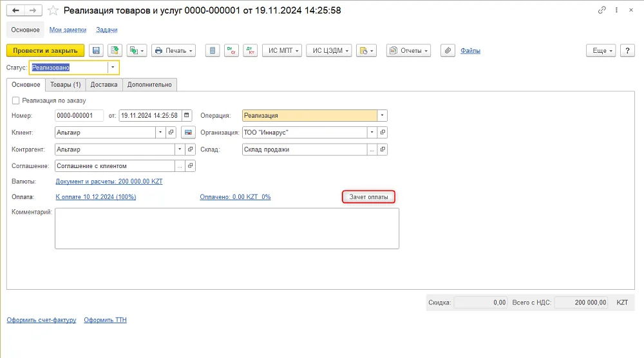Open the Отчеты reports menu
This screenshot has height=358, width=644.
click(x=409, y=50)
